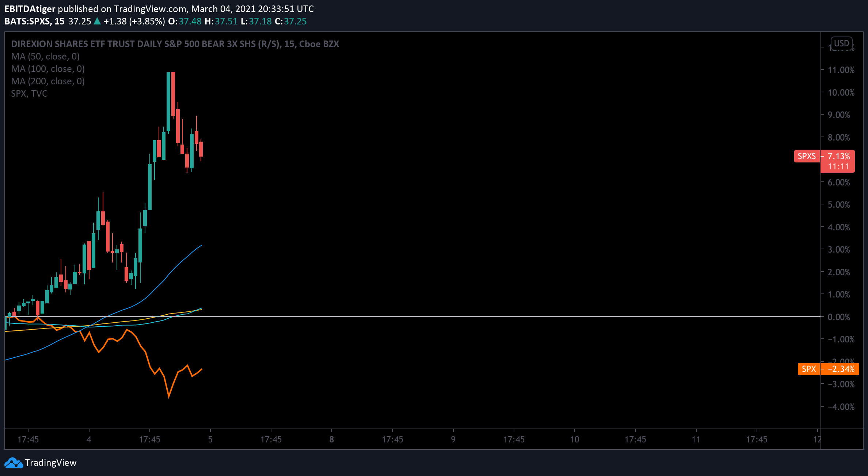Click the 11.00% price axis label
This screenshot has width=868, height=476.
(x=841, y=70)
